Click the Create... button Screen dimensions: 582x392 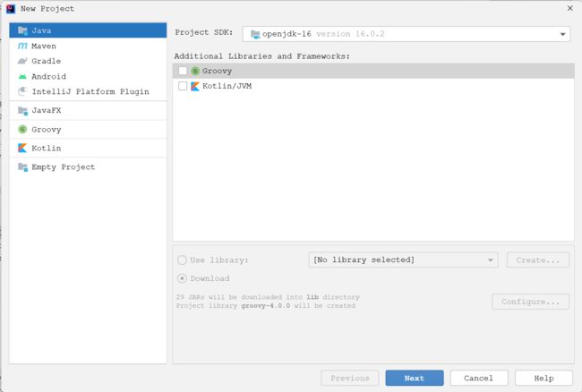pyautogui.click(x=538, y=260)
